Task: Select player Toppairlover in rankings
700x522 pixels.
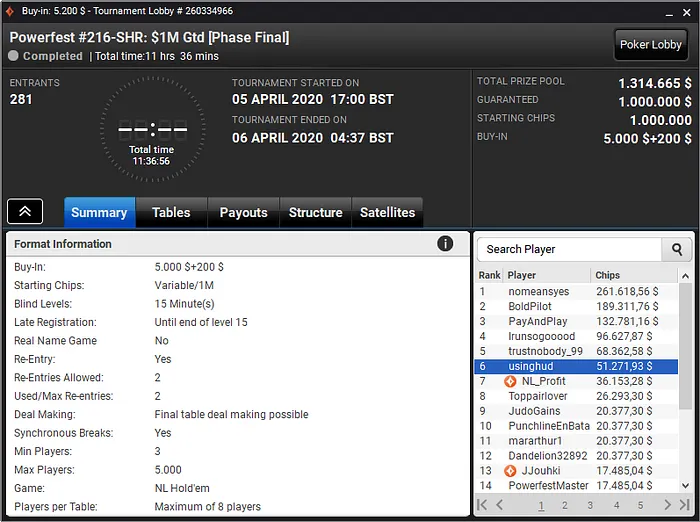Action: pyautogui.click(x=576, y=396)
